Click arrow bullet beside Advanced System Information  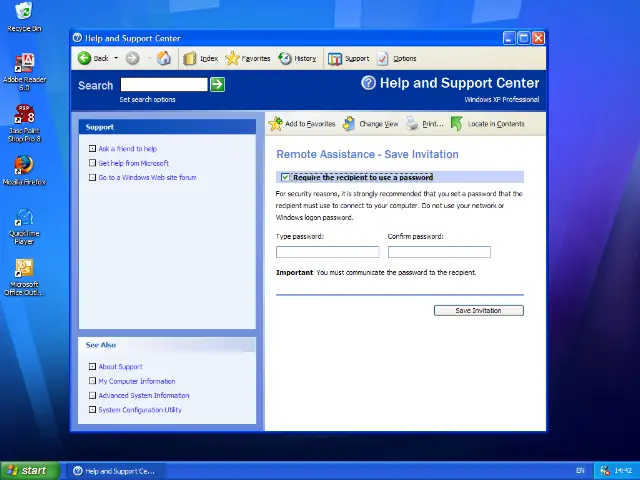tap(92, 395)
